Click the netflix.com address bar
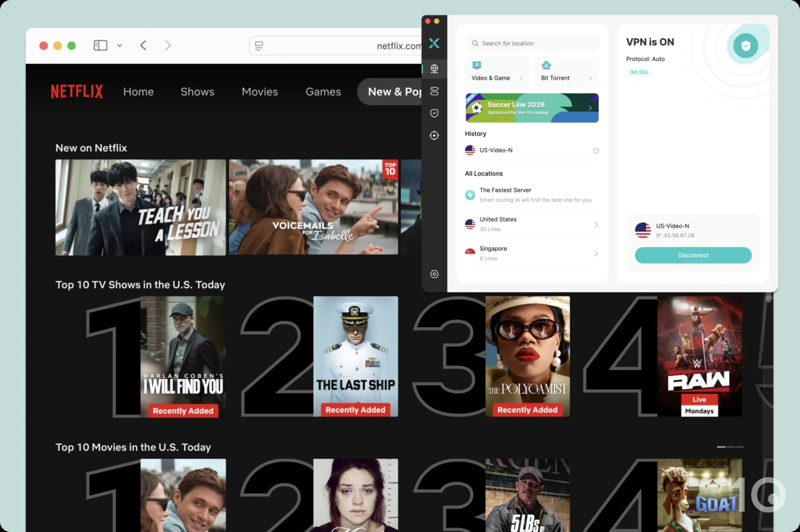Screen dimensions: 800x532 point(335,46)
